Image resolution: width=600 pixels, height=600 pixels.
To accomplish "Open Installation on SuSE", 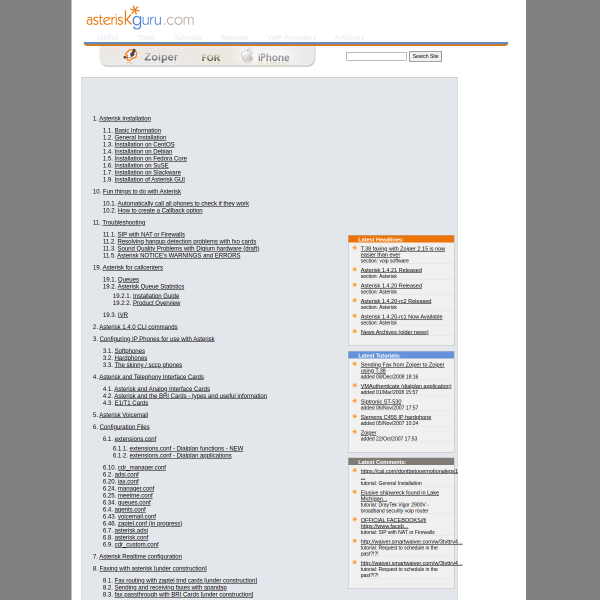I will click(x=141, y=165).
